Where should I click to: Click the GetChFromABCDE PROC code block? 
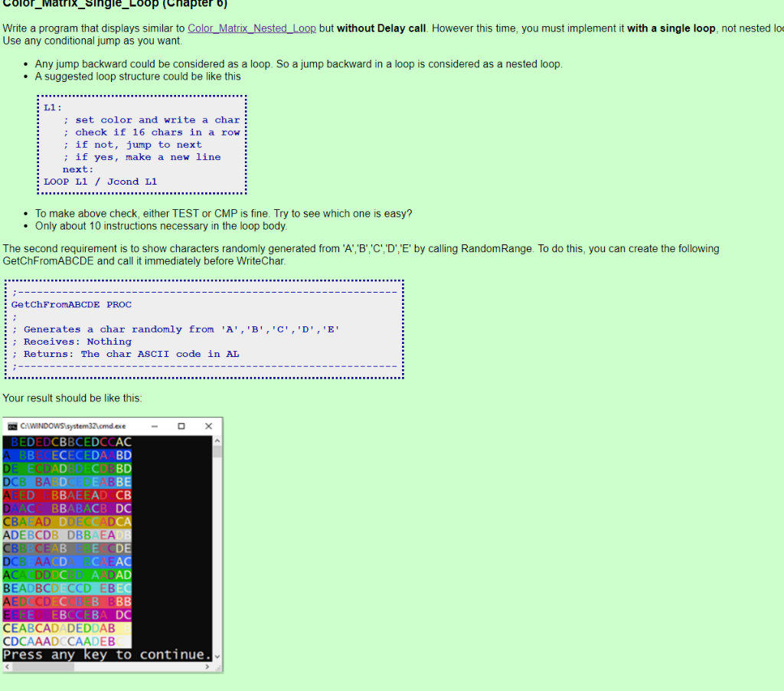click(x=203, y=329)
